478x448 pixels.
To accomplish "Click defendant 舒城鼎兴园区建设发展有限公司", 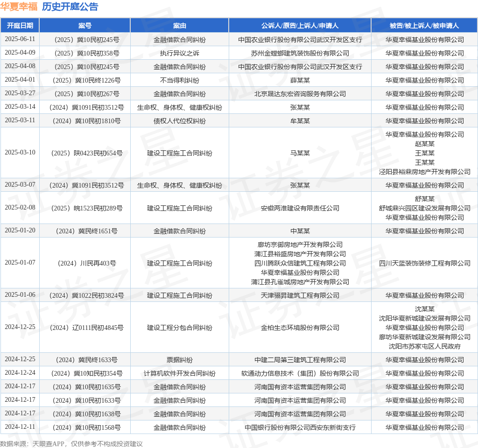I will (425, 208).
